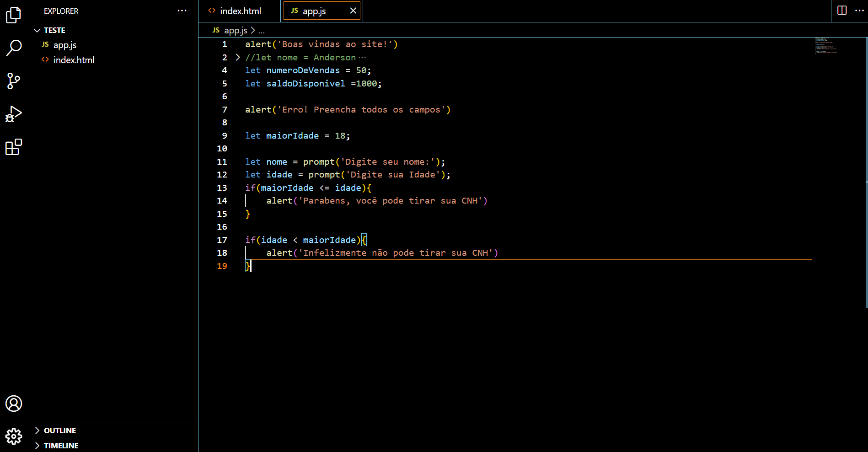
Task: Expand the OUTLINE panel
Action: point(114,430)
